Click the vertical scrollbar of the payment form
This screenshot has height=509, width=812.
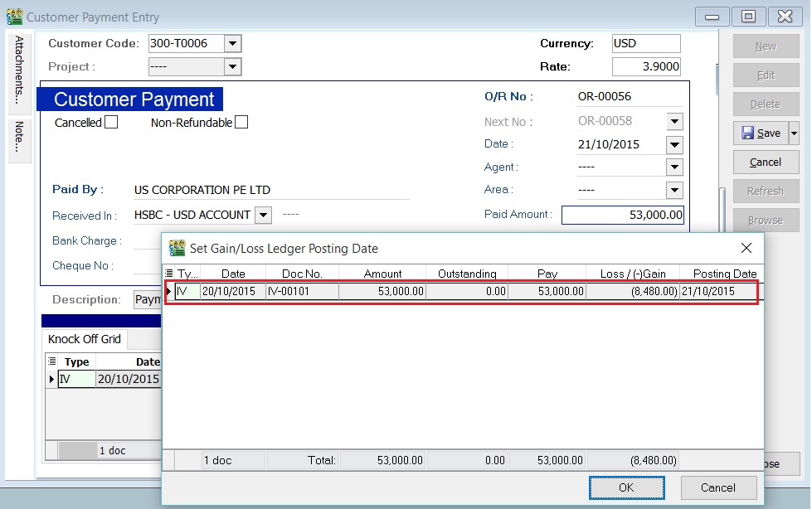(x=715, y=79)
